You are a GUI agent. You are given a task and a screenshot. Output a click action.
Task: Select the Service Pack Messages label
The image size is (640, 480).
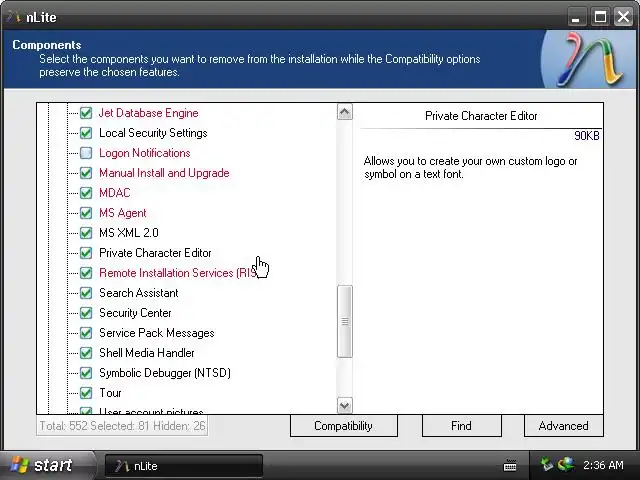[x=156, y=333]
